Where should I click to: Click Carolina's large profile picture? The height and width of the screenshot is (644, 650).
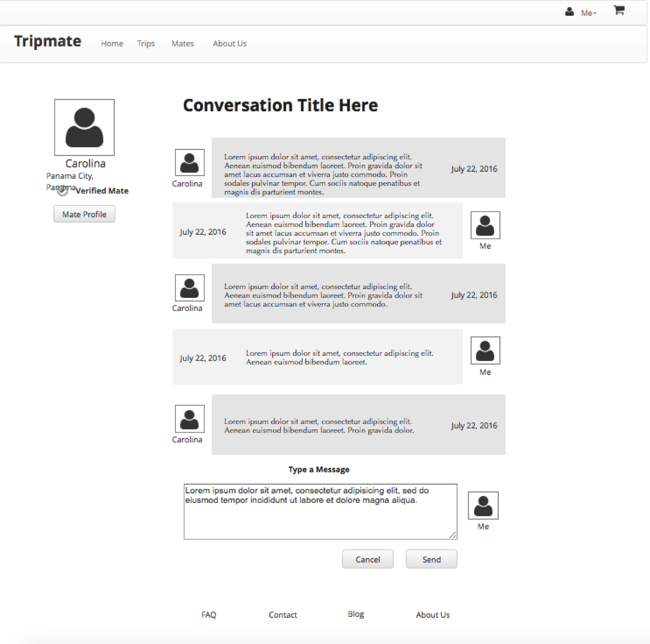click(84, 127)
